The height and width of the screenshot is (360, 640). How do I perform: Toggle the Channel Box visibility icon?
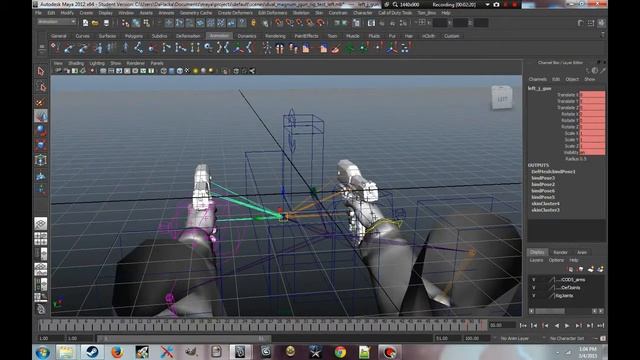click(x=601, y=23)
